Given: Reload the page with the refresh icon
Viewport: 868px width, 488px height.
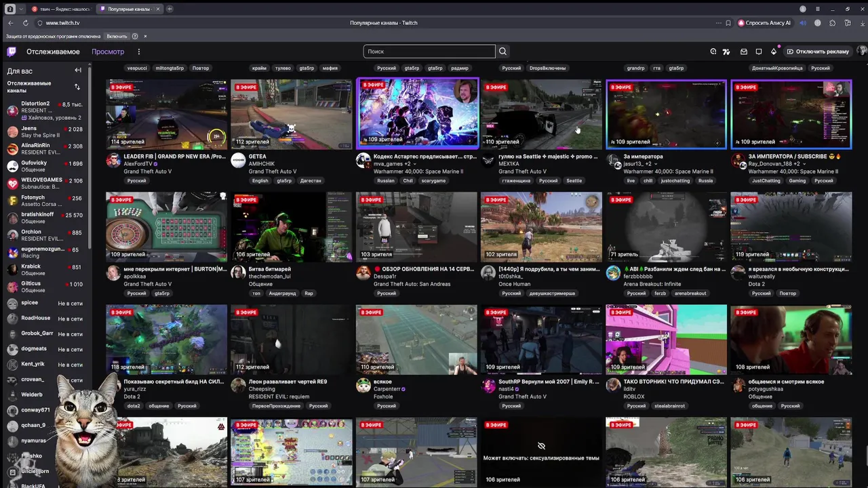Looking at the screenshot, I should click(25, 23).
